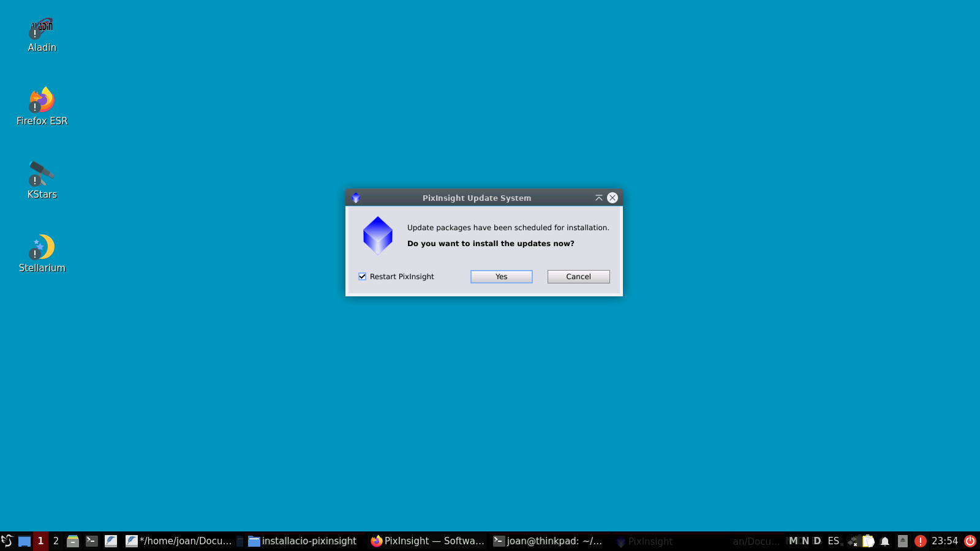Viewport: 980px width, 551px height.
Task: Open the application menu bird icon
Action: 7,541
